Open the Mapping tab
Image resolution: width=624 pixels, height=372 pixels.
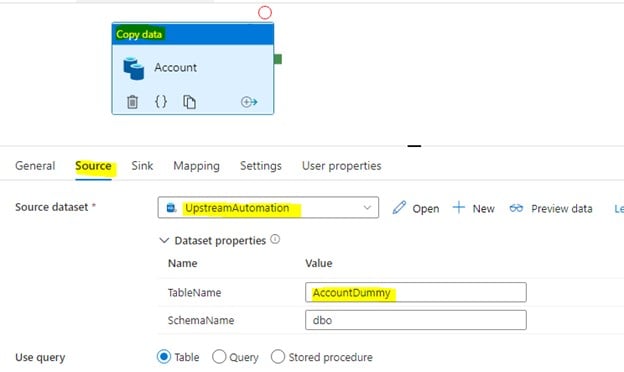click(x=197, y=166)
